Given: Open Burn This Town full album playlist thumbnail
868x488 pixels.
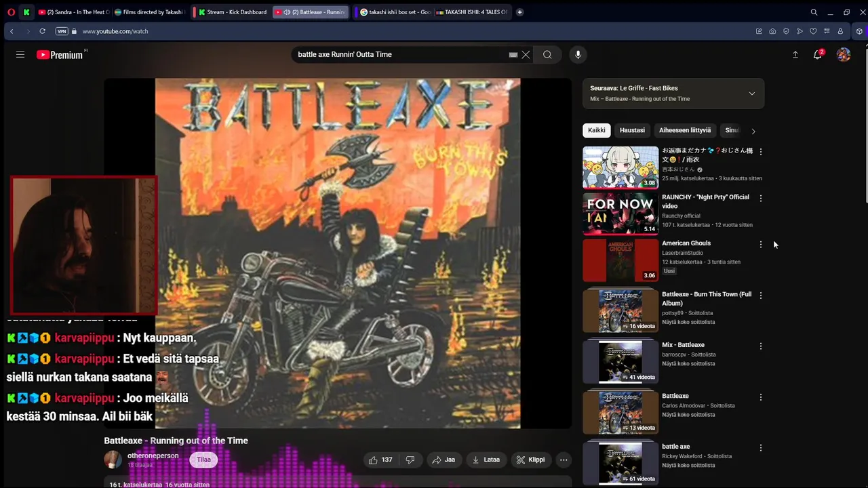Looking at the screenshot, I should 620,311.
